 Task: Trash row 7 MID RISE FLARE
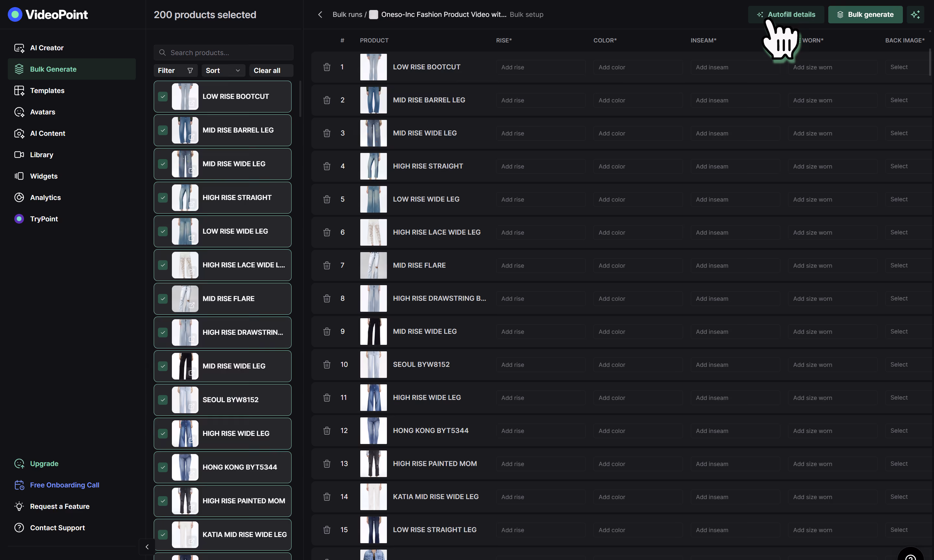(327, 265)
